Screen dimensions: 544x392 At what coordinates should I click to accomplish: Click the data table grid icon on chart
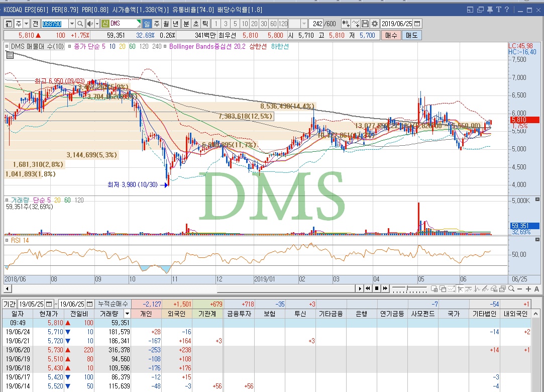[x=10, y=55]
